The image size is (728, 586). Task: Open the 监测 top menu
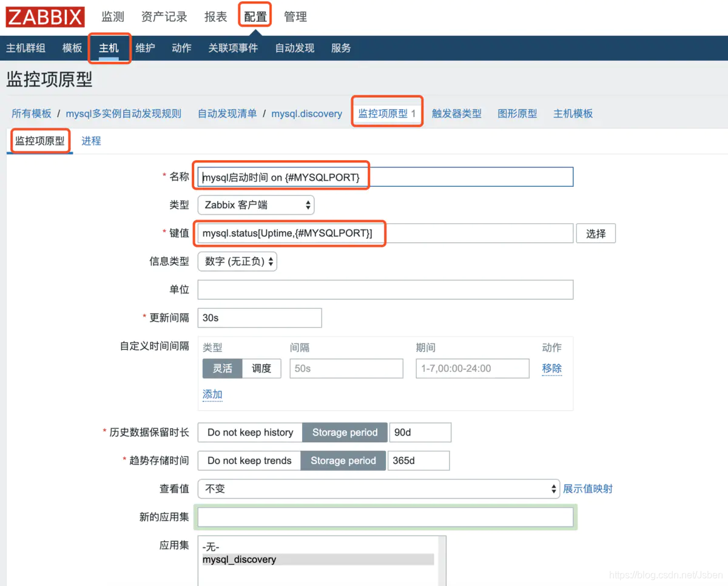(x=112, y=17)
